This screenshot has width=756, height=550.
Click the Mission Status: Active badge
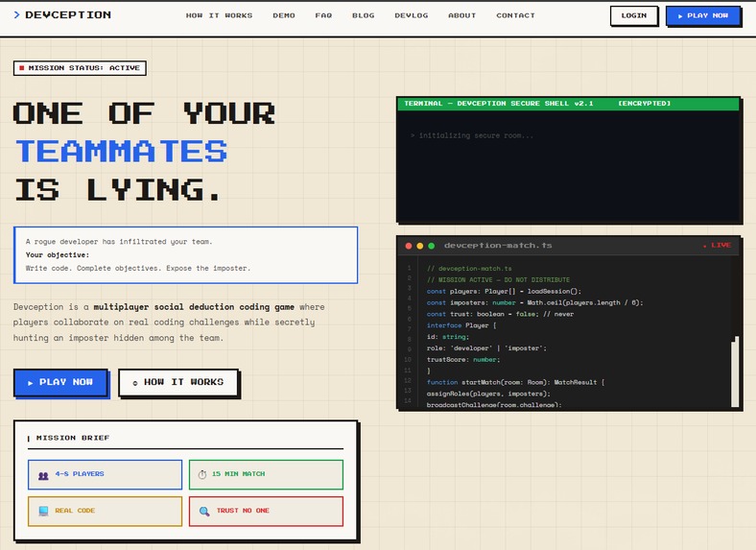pyautogui.click(x=80, y=68)
